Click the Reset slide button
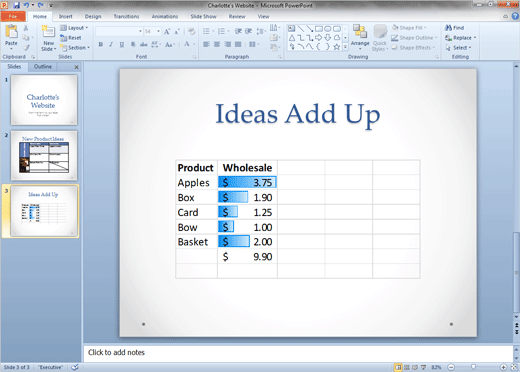 tap(71, 38)
